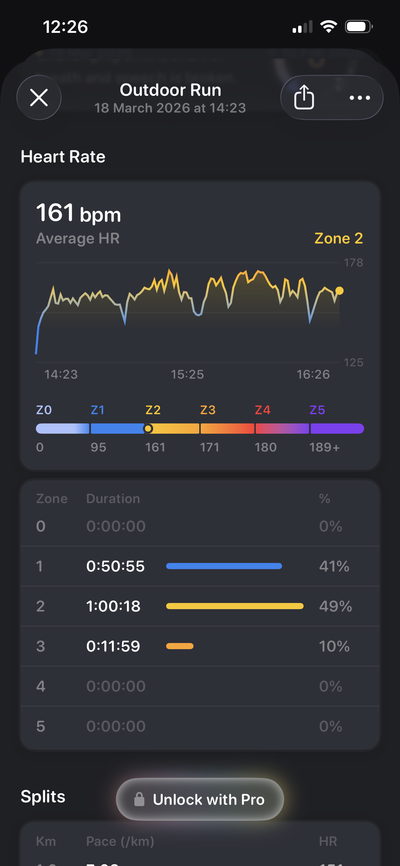Screen dimensions: 400x866
Task: Tap the Wi-Fi status icon
Action: [329, 27]
